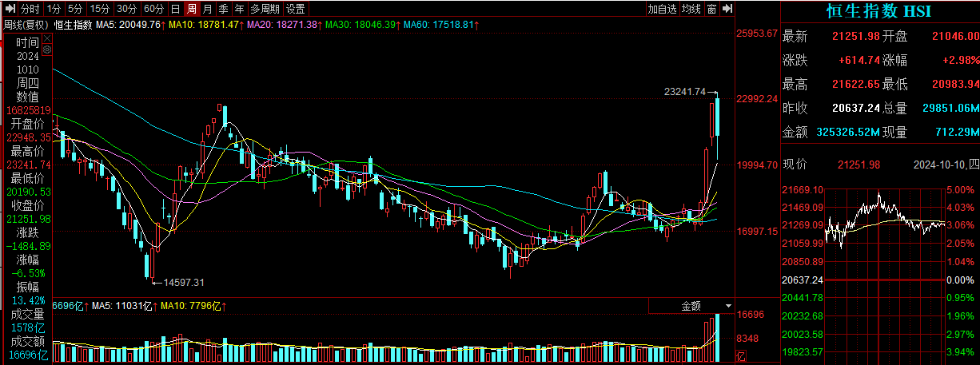Click the 最低 value 20983.94
Image resolution: width=980 pixels, height=365 pixels.
[x=955, y=84]
